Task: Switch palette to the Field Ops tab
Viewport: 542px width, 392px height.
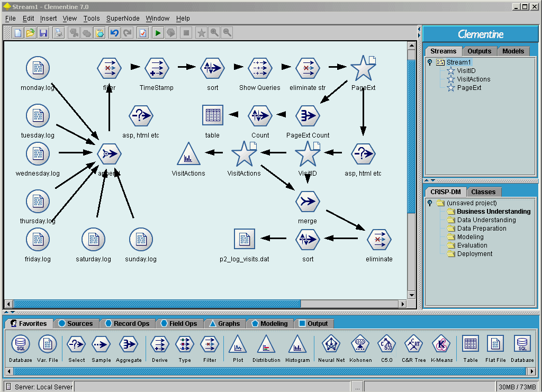Action: point(179,324)
